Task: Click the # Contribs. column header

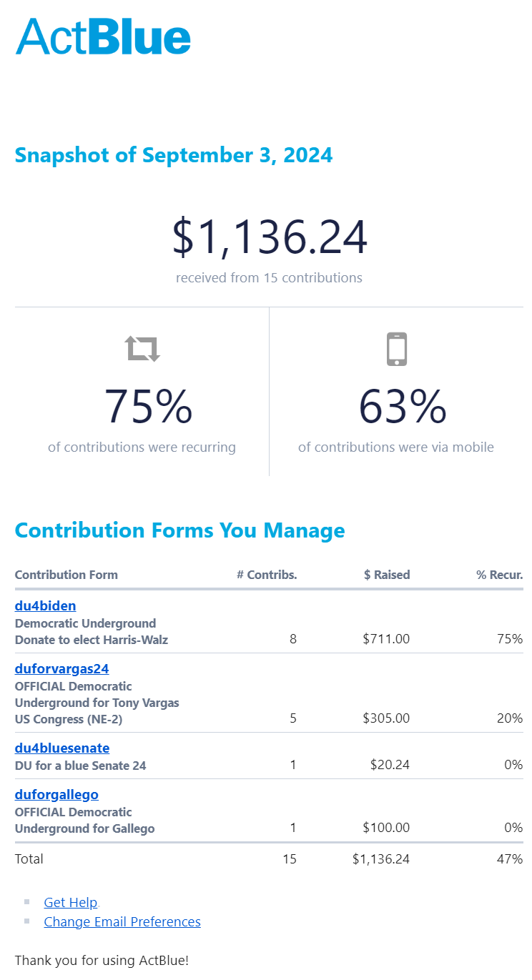Action: coord(267,575)
